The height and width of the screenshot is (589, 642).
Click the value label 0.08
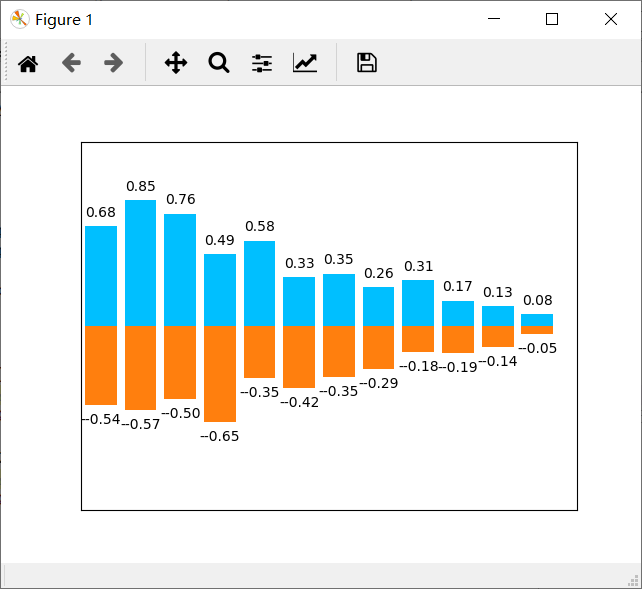click(538, 300)
